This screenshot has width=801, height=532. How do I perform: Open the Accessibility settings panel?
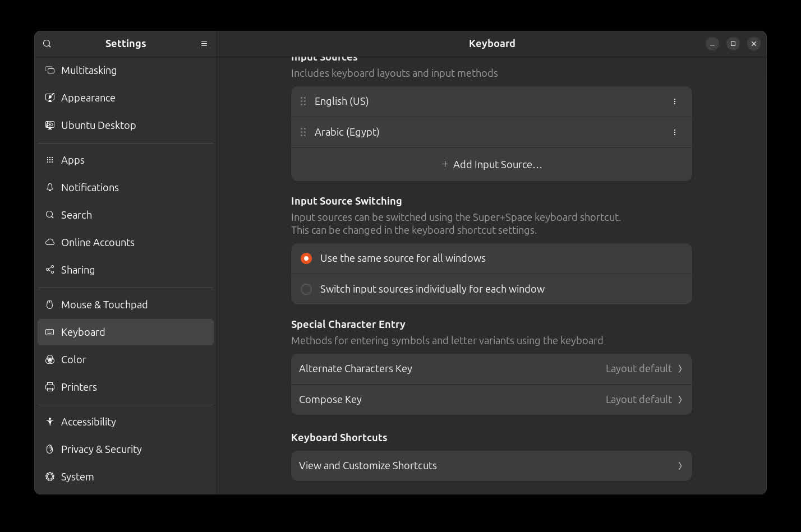(x=89, y=422)
